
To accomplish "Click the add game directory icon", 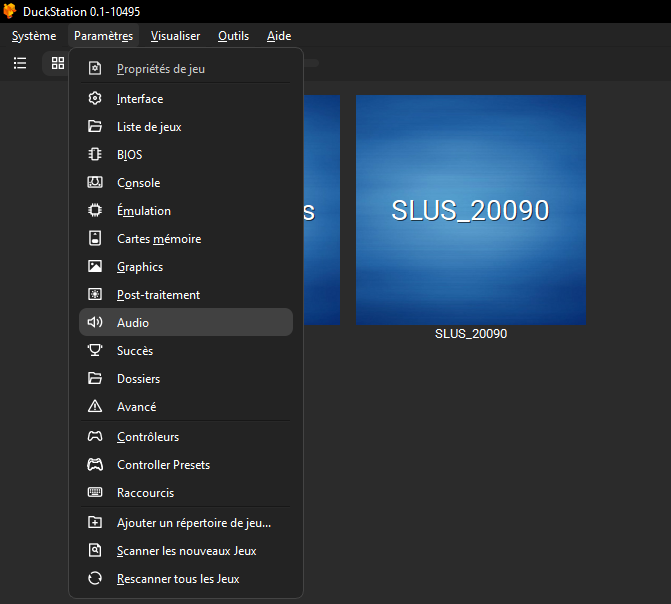I will (95, 522).
